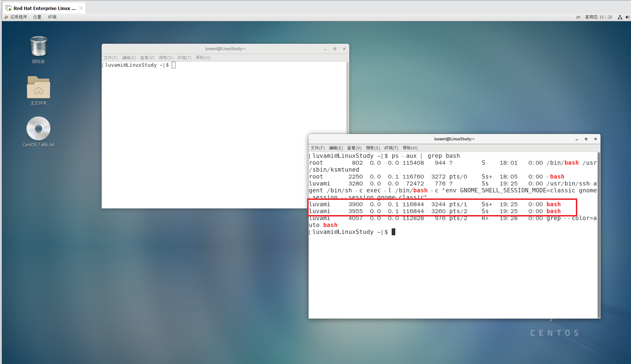Toggle the zh input method indicator
The width and height of the screenshot is (631, 364).
pos(578,17)
